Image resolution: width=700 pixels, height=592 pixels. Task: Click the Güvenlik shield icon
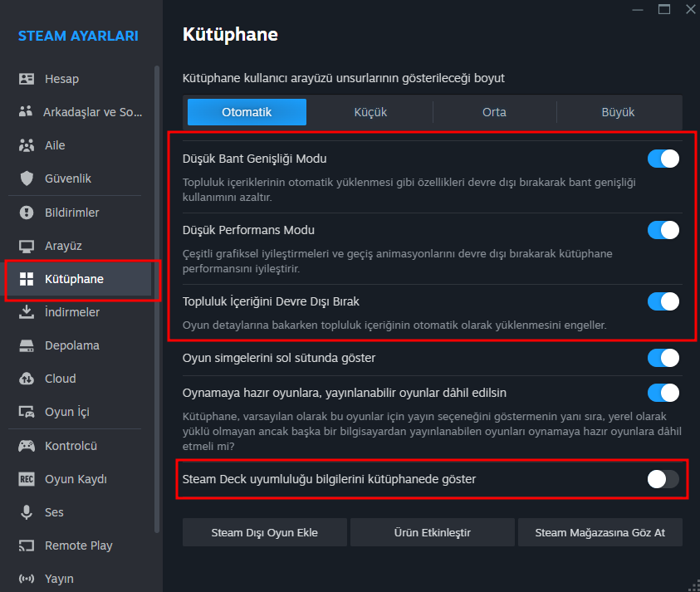click(27, 179)
